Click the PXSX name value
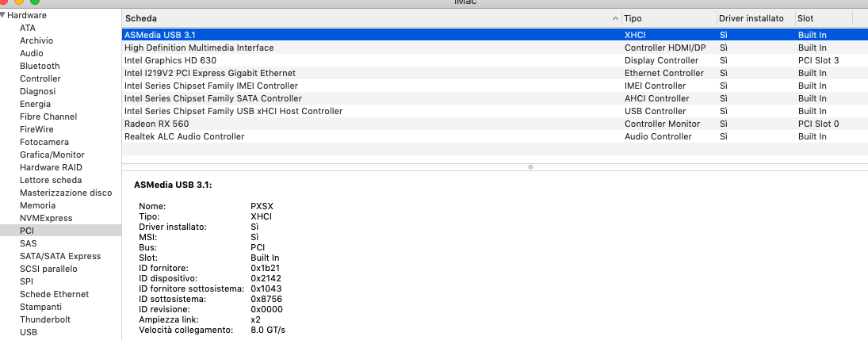Screen dimensions: 868x340 click(262, 206)
